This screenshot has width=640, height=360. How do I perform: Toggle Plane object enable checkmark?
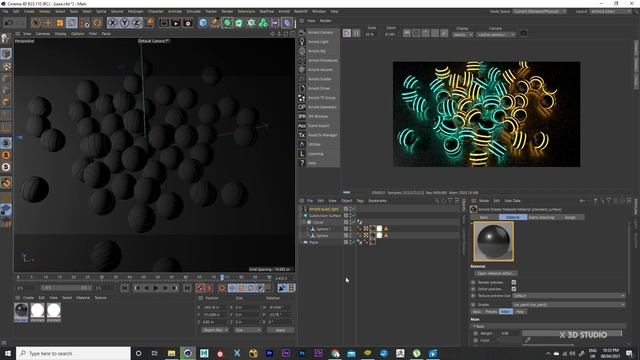pyautogui.click(x=354, y=242)
